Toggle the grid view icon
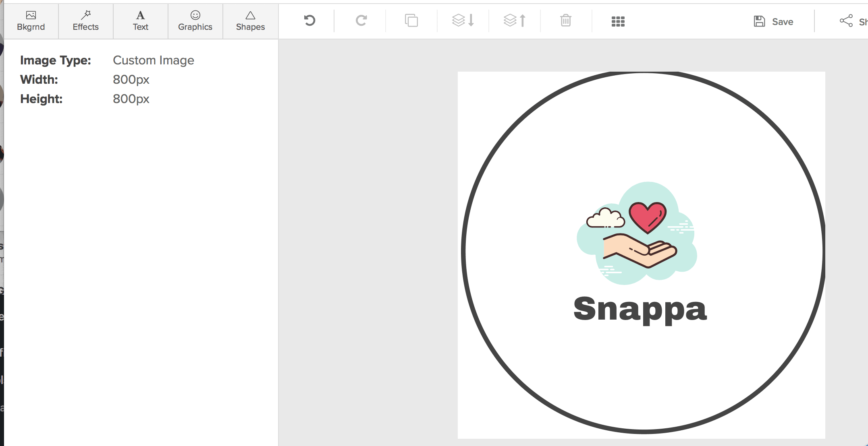The width and height of the screenshot is (868, 446). pos(618,22)
